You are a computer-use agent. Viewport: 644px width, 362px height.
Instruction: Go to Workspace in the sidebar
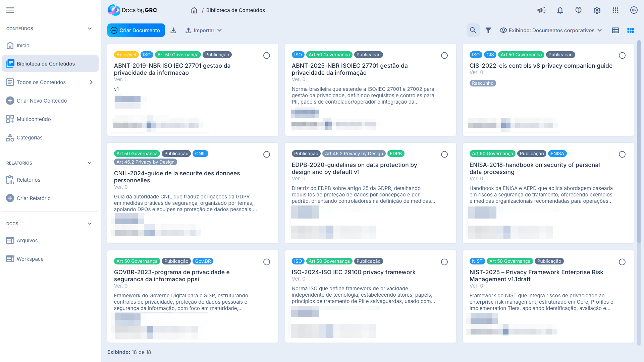click(30, 259)
